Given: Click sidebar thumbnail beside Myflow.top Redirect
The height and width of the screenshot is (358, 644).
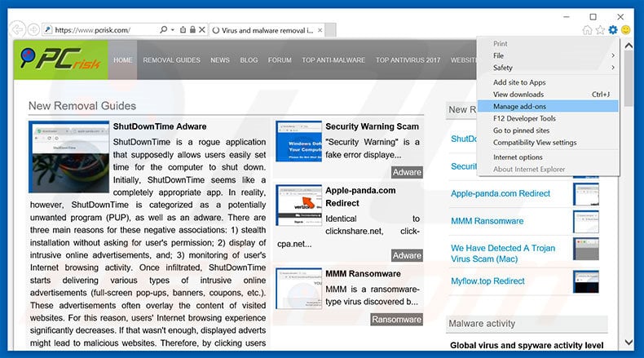Looking at the screenshot, I should tap(586, 281).
